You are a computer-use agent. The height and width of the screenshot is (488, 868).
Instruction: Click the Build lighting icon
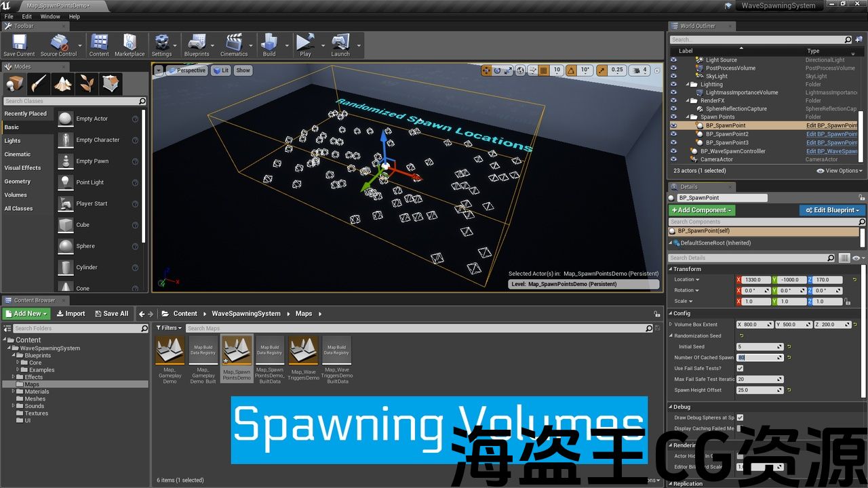tap(269, 45)
